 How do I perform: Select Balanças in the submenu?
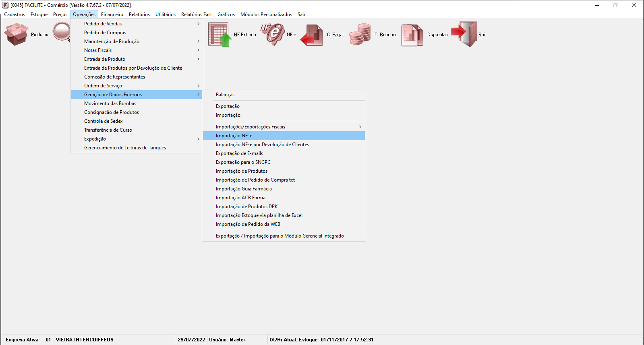(284, 95)
